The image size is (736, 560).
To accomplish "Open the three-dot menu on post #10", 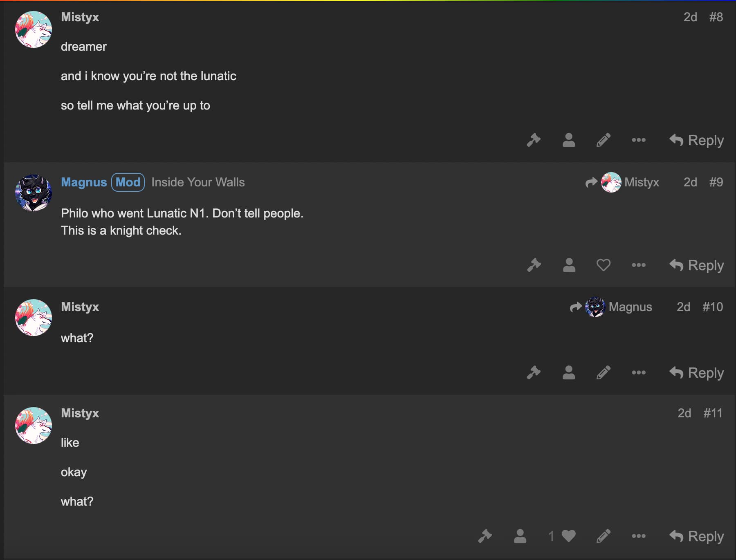I will (639, 373).
